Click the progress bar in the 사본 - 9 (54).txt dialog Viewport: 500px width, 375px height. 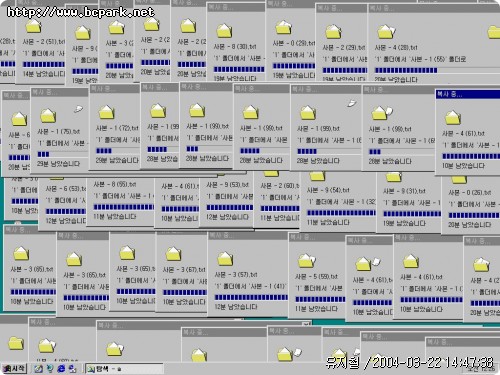click(x=341, y=213)
